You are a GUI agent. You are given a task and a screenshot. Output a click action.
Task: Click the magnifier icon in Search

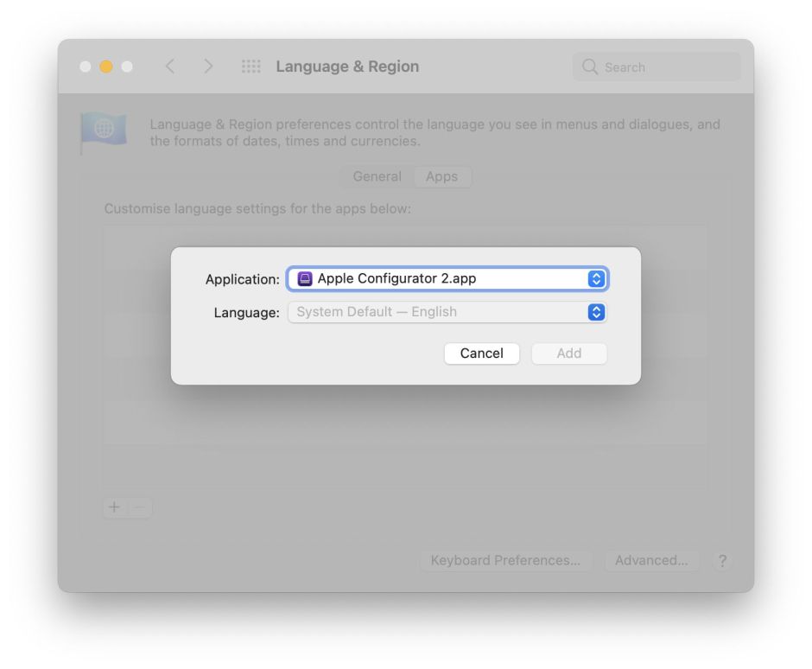pos(590,67)
